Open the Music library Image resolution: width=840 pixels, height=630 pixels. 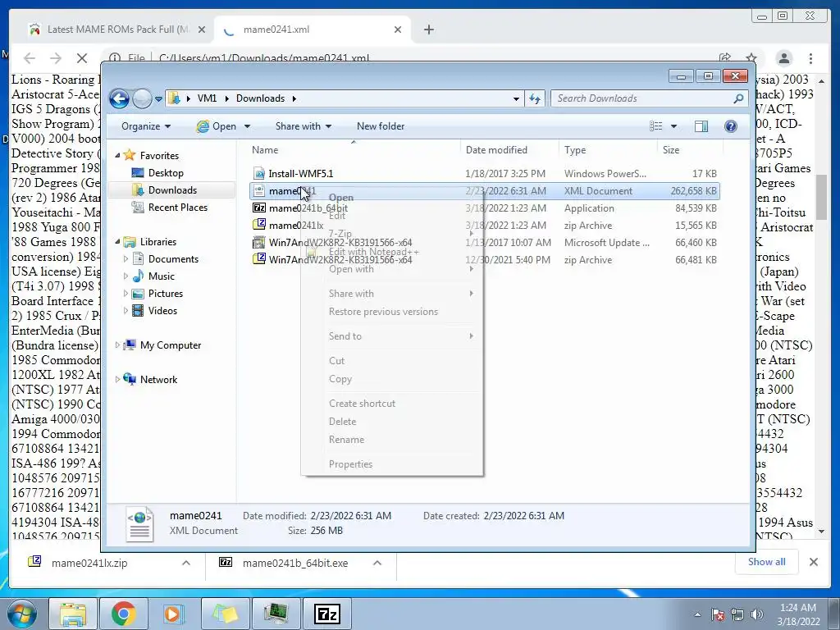(162, 276)
